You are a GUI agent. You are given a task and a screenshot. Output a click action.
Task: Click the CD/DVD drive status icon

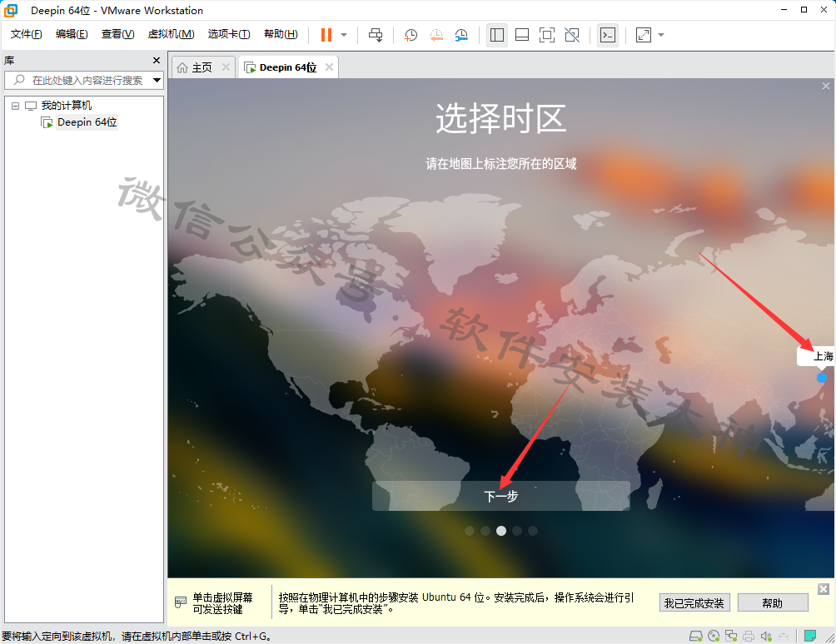[x=714, y=636]
